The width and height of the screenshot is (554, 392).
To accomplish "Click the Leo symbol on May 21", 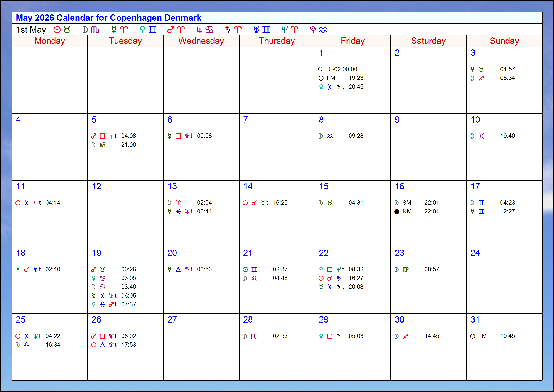I will tap(254, 278).
